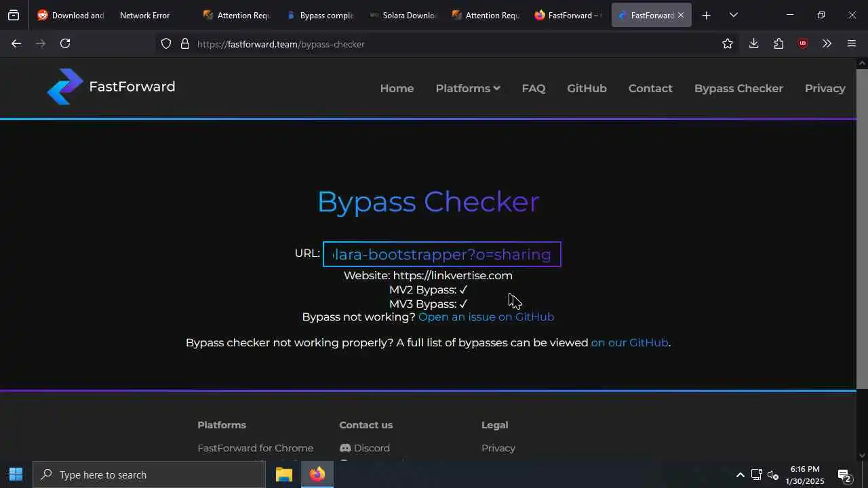Click the site padlock icon

[184, 43]
